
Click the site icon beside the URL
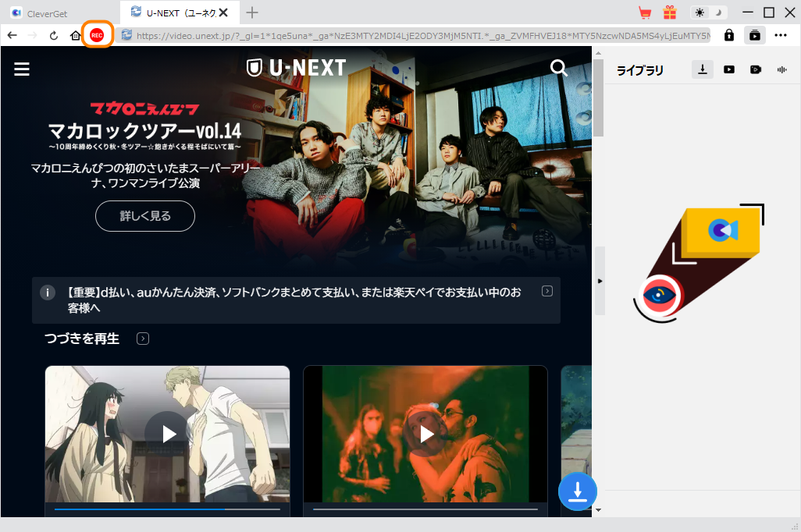(126, 35)
